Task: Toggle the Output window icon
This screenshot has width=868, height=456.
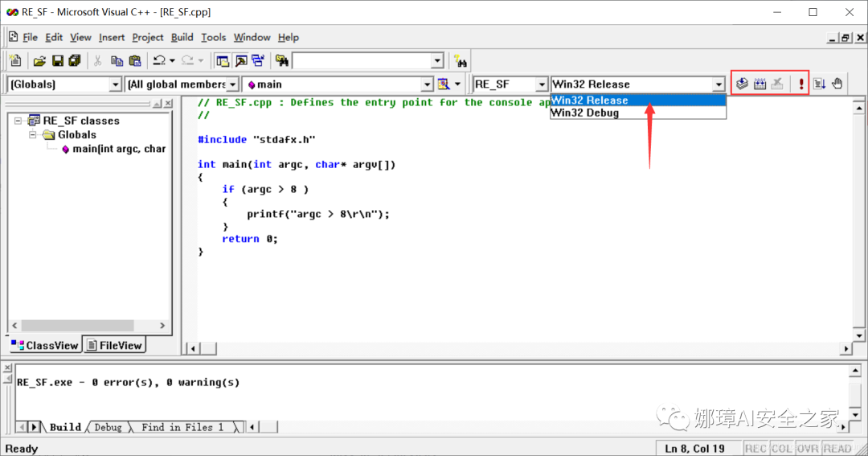Action: pos(241,60)
